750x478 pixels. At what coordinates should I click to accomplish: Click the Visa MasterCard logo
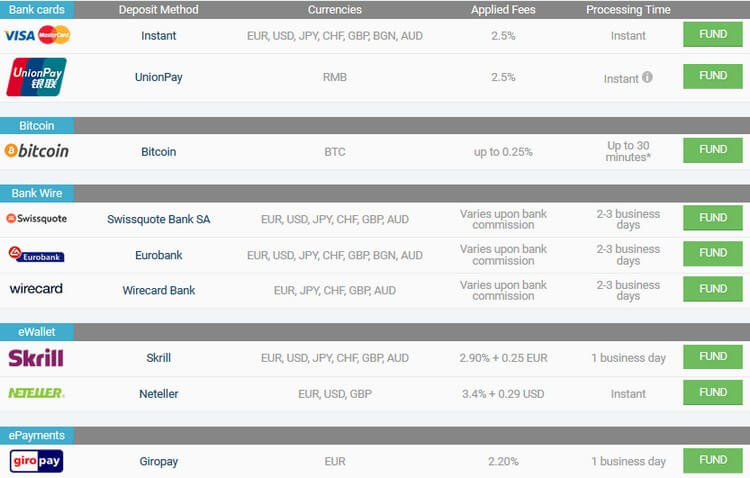pos(37,35)
